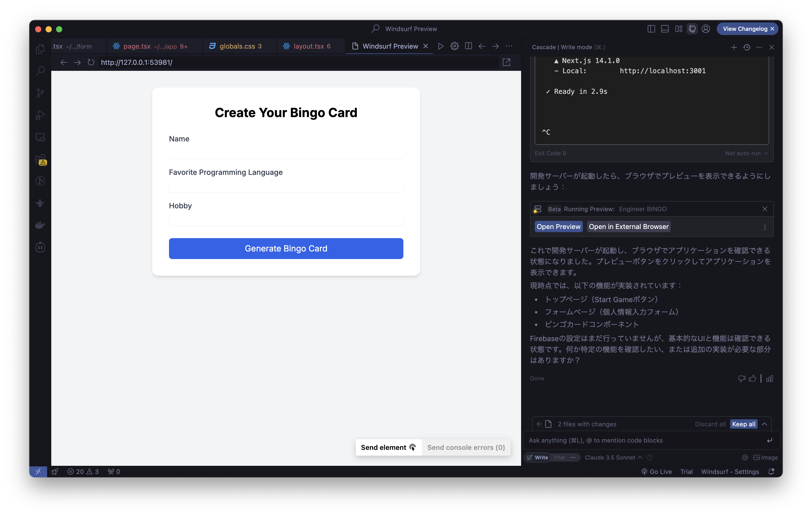This screenshot has width=812, height=516.
Task: Open Cascade conversation history icon
Action: pos(747,47)
